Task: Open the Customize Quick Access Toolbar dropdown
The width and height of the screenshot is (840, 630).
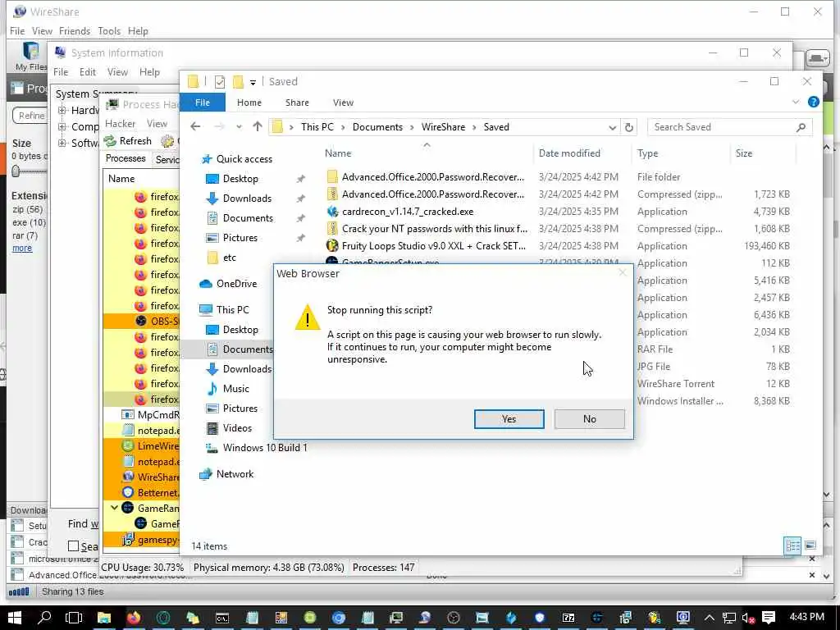Action: (x=253, y=82)
